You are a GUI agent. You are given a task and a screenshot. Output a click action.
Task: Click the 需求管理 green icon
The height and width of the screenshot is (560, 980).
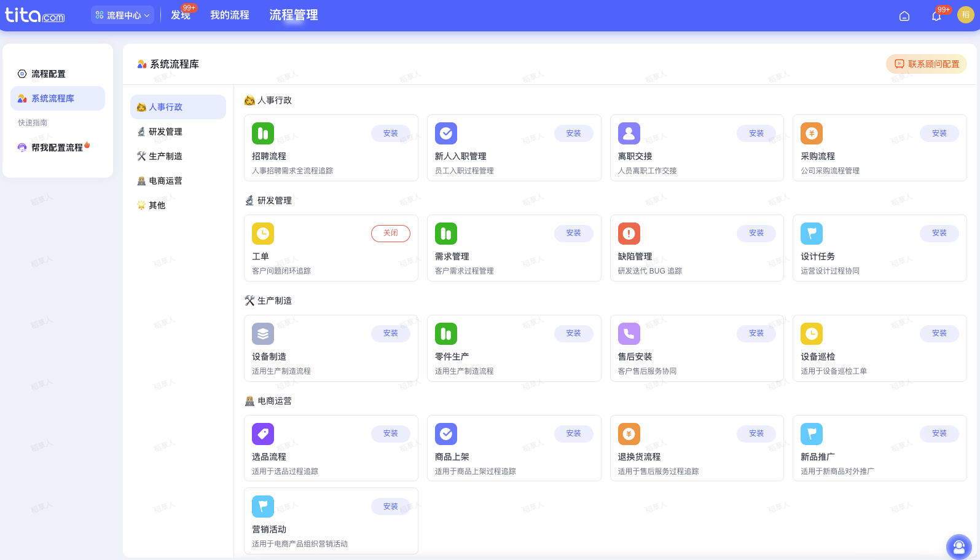click(446, 234)
